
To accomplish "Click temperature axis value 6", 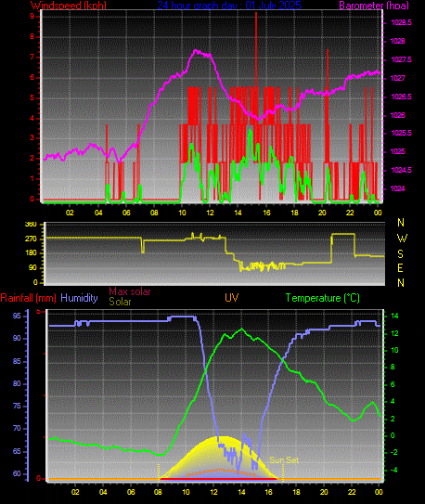I will click(x=393, y=385).
